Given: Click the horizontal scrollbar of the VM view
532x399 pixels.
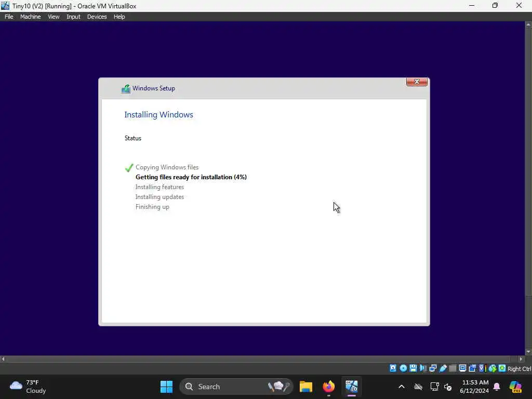Looking at the screenshot, I should (259, 359).
